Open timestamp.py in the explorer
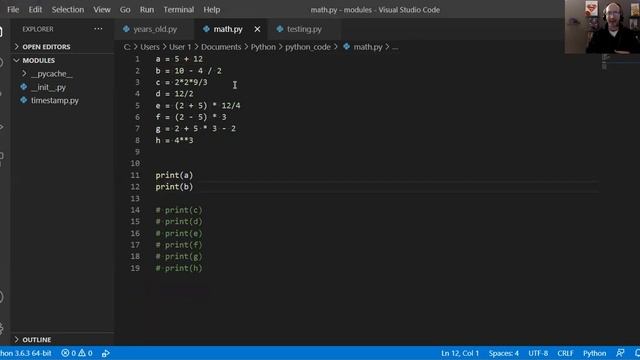 pyautogui.click(x=55, y=100)
